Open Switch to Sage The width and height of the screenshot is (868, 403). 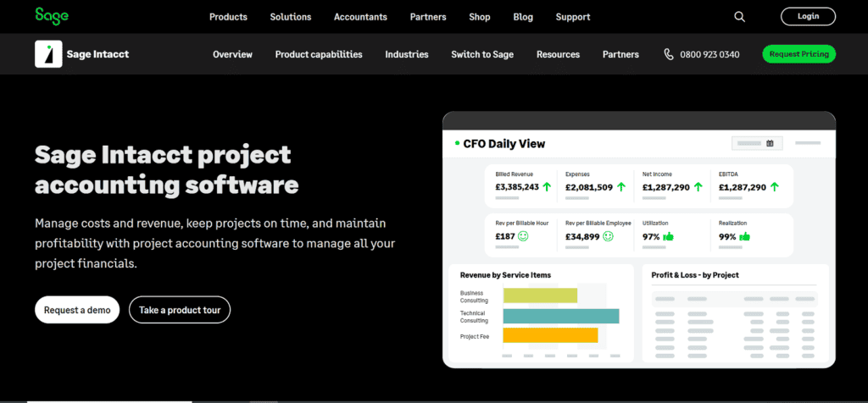pyautogui.click(x=482, y=54)
